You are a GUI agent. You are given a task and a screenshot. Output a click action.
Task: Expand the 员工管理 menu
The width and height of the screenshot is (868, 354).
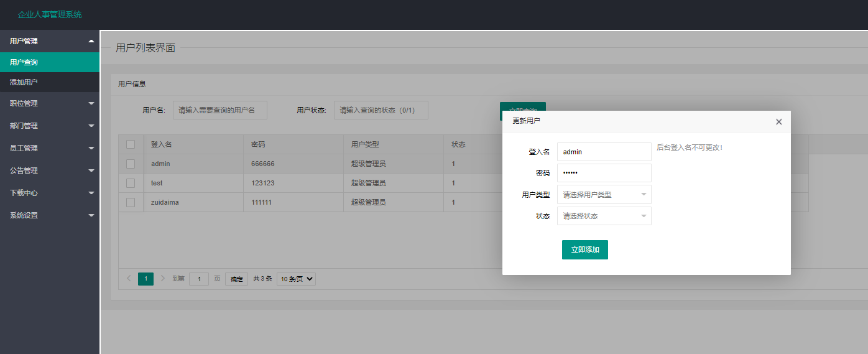coord(50,148)
